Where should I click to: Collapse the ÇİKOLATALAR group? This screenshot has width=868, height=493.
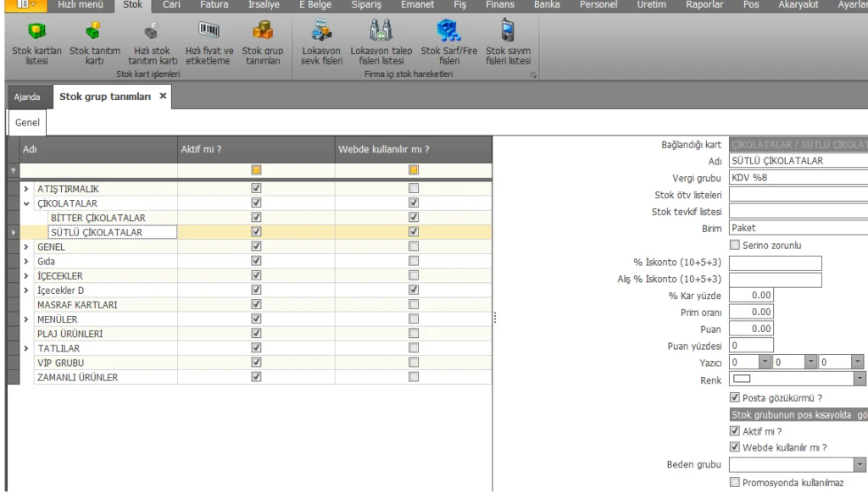pyautogui.click(x=26, y=203)
